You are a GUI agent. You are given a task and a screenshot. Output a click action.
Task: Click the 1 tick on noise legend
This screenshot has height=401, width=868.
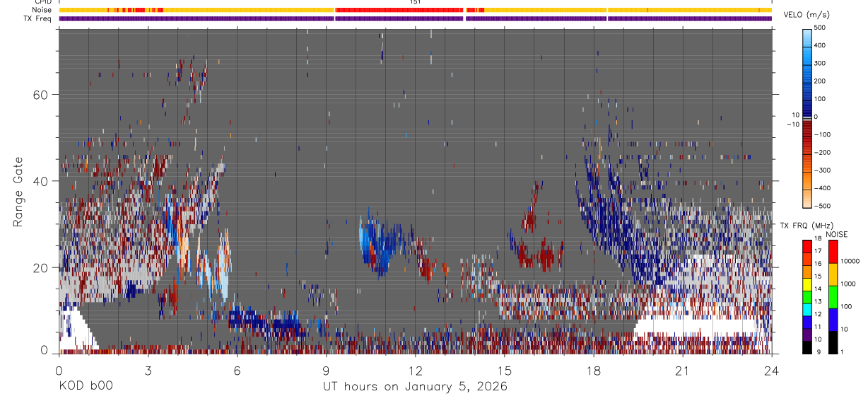coord(843,351)
